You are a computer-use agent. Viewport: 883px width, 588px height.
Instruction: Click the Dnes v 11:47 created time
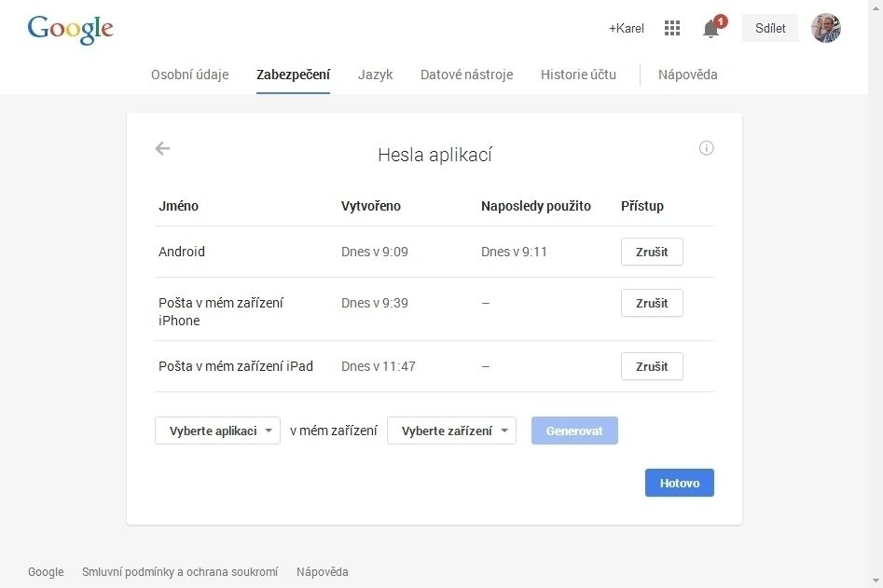(x=378, y=366)
